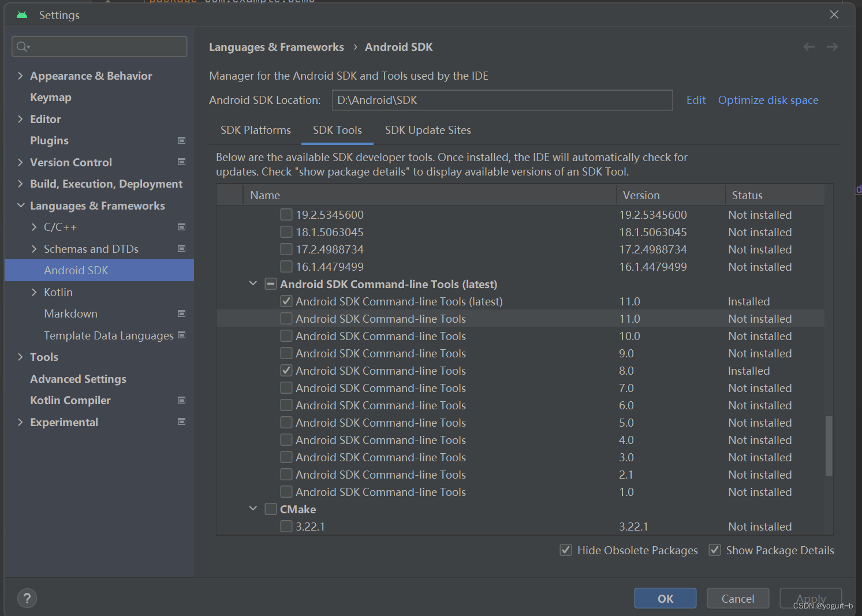Viewport: 862px width, 616px height.
Task: Click Languages & Frameworks breadcrumb
Action: click(276, 47)
